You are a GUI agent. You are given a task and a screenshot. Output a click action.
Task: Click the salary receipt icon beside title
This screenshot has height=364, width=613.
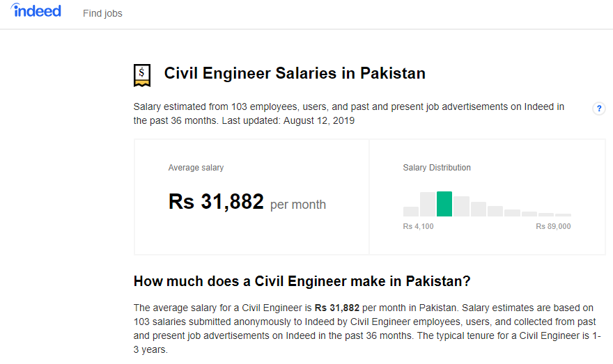[x=142, y=75]
